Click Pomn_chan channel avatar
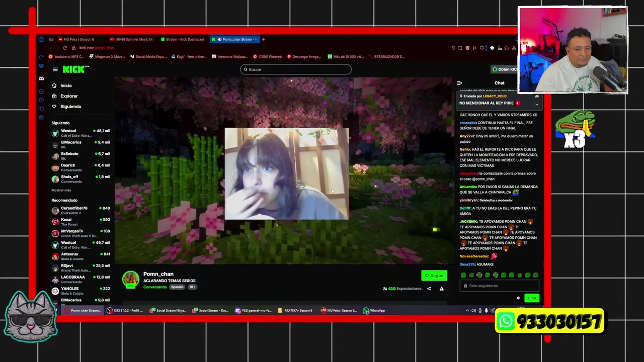The image size is (644, 362). 130,280
